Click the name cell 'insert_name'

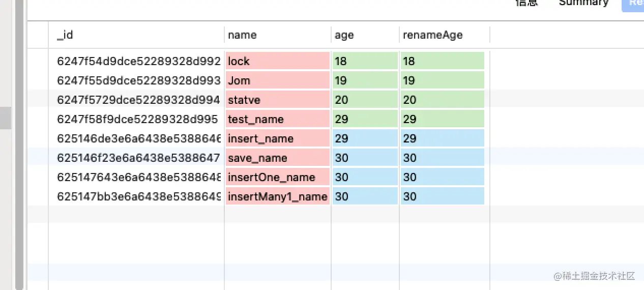tap(278, 138)
